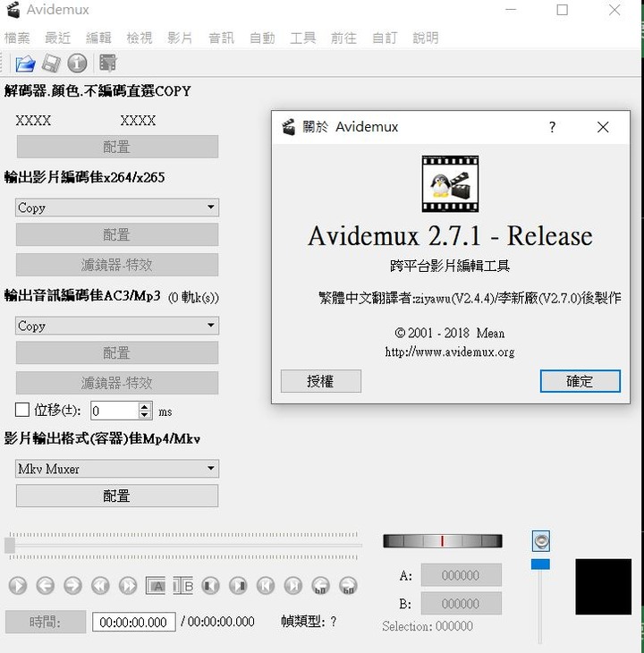The image size is (644, 653).
Task: Open the video output Copy dropdown
Action: (x=117, y=208)
